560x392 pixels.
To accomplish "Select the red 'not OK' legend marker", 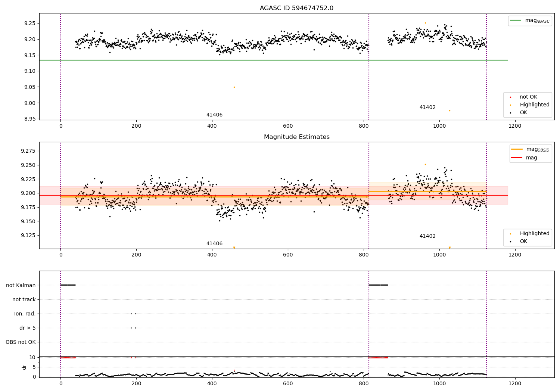I will [510, 97].
